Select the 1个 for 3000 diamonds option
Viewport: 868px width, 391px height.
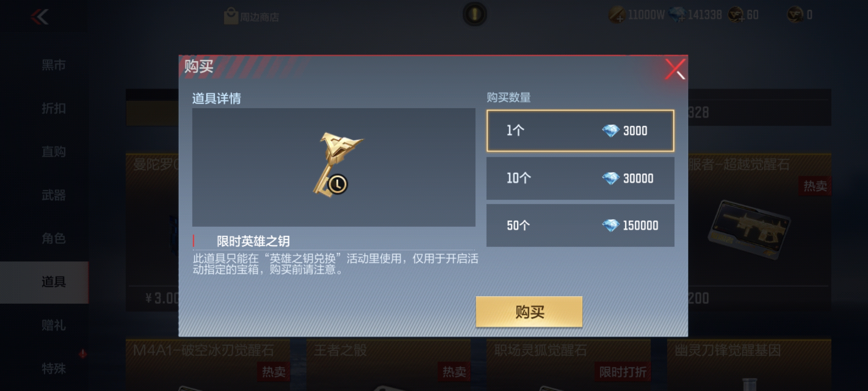pyautogui.click(x=580, y=130)
